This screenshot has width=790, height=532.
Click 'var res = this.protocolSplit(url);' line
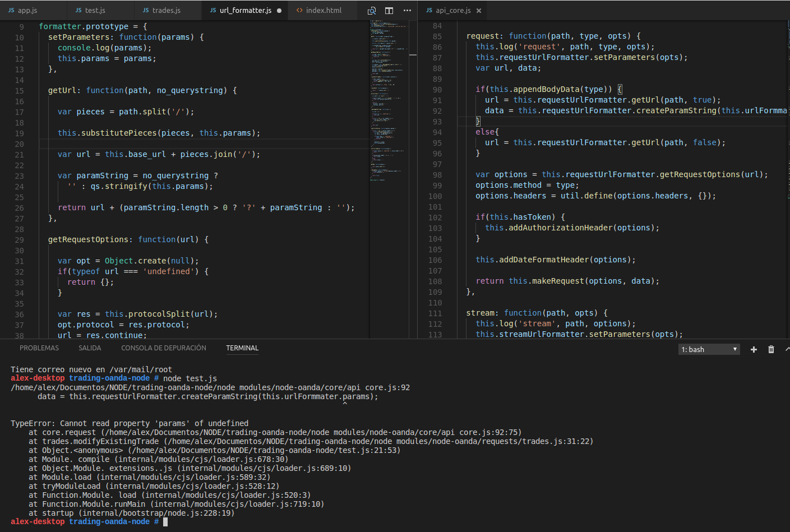click(x=137, y=314)
